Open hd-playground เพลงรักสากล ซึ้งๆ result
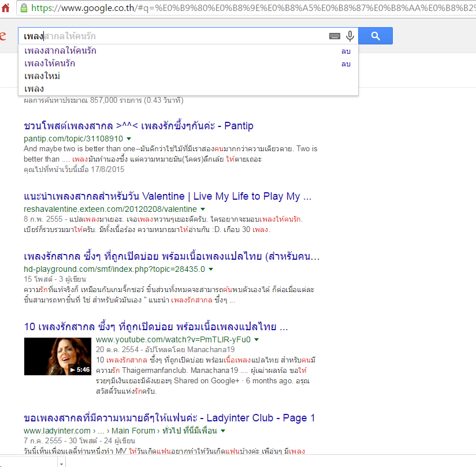 (x=172, y=256)
